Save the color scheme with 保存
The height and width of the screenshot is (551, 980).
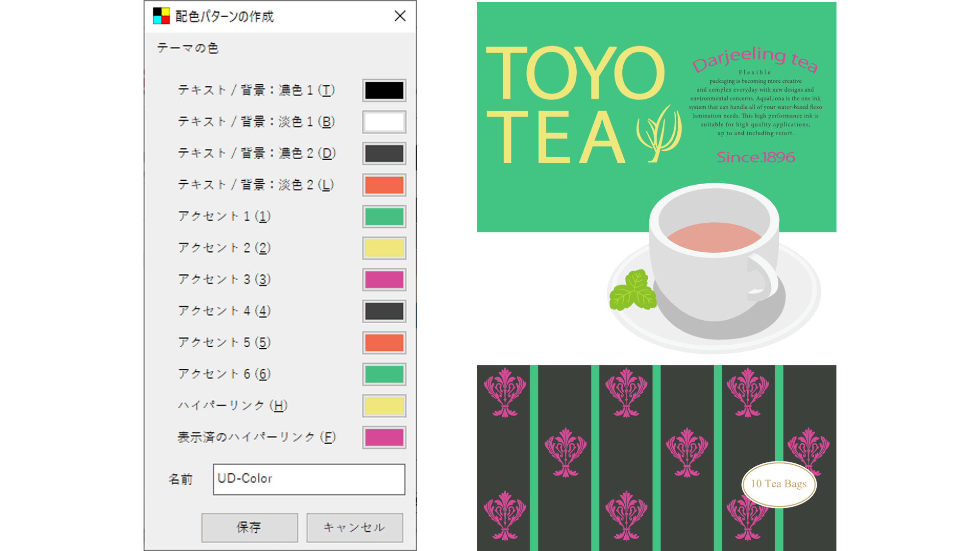[x=249, y=527]
